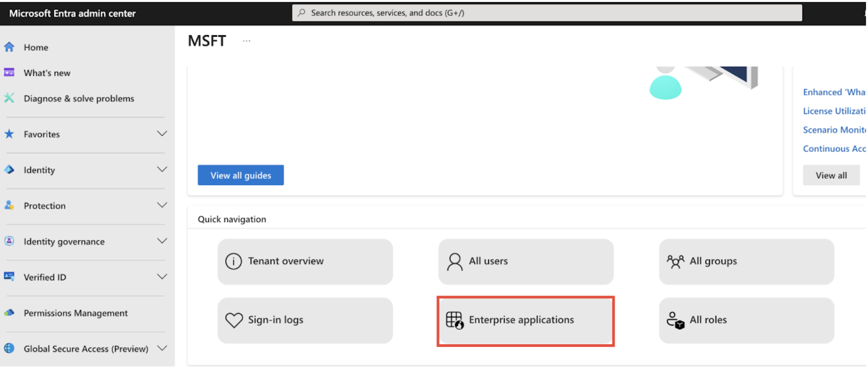
Task: Click the Enterprise applications grid icon
Action: [455, 320]
